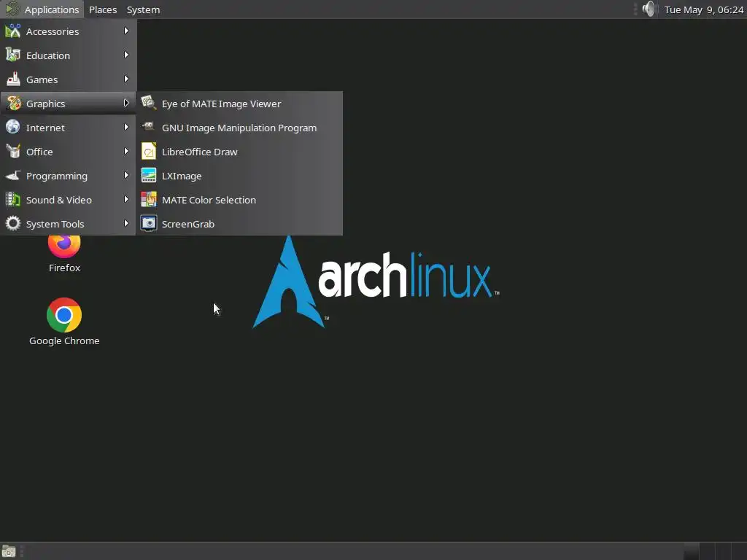
Task: Launch Eye of MATE Image Viewer
Action: pyautogui.click(x=239, y=104)
